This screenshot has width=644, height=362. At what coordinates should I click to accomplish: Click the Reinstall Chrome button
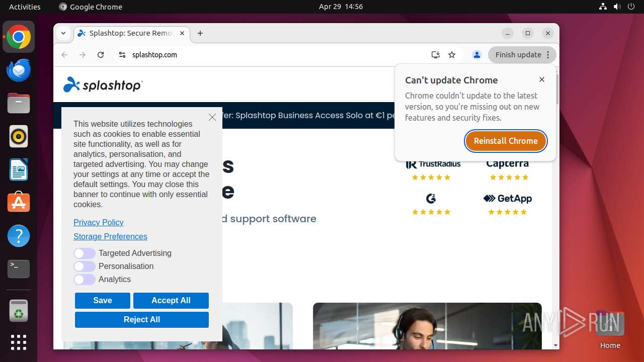(x=506, y=141)
